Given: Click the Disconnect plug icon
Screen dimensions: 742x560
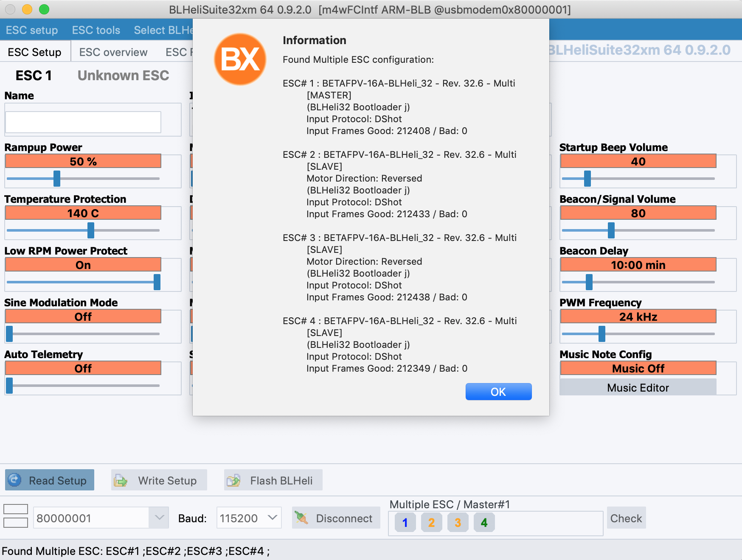Looking at the screenshot, I should (x=301, y=518).
